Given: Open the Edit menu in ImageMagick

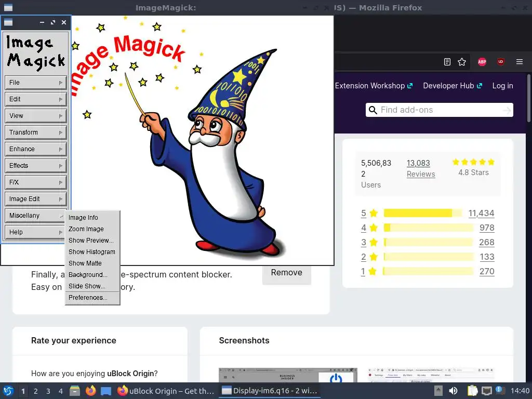Looking at the screenshot, I should pos(35,99).
